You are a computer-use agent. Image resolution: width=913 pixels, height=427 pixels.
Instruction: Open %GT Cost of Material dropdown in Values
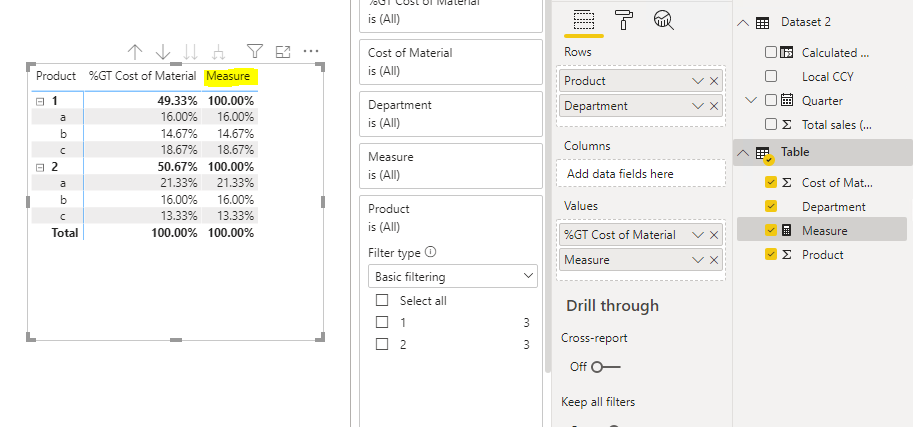[x=698, y=235]
